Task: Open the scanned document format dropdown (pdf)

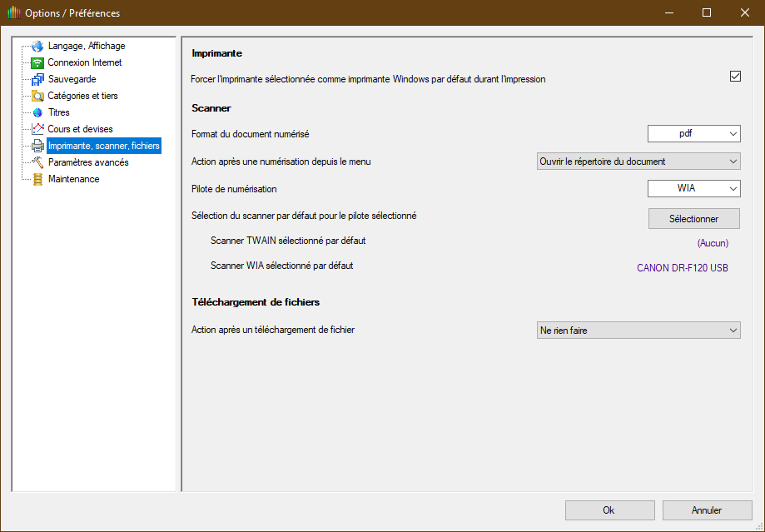Action: pos(693,134)
